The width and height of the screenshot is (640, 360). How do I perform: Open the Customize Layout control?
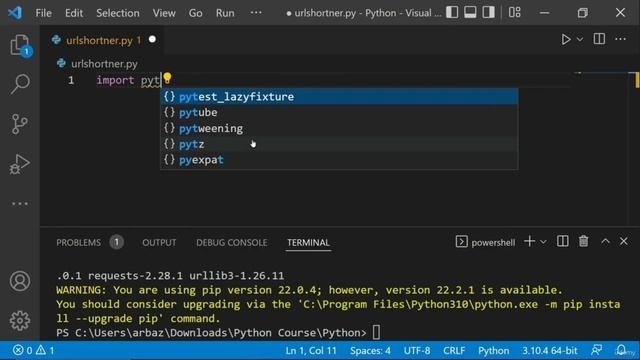click(515, 13)
